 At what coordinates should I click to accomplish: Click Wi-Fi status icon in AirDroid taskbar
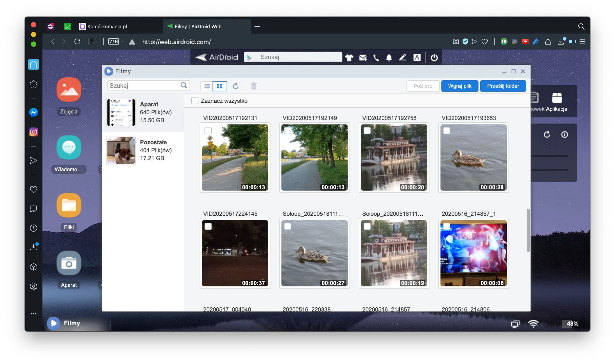coord(533,324)
